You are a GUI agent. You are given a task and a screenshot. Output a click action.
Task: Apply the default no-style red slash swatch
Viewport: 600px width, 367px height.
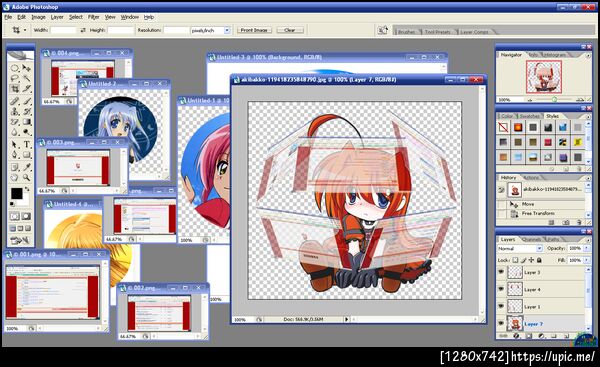pos(503,127)
